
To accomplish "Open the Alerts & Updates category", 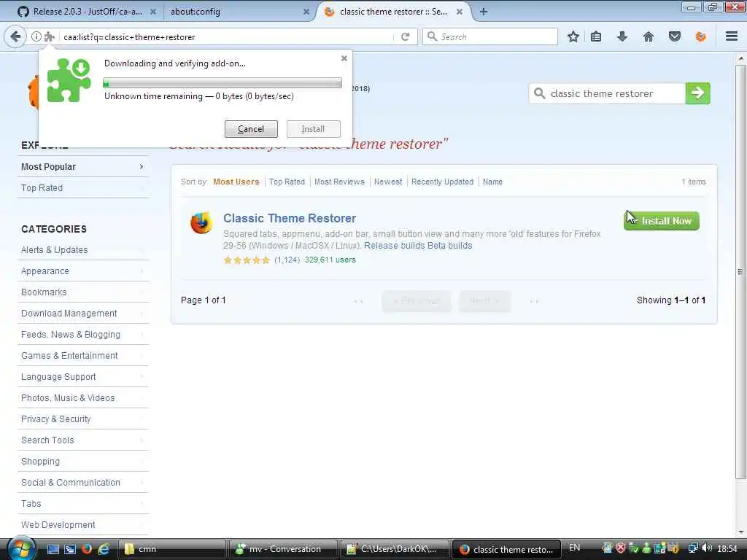I will coord(82,249).
